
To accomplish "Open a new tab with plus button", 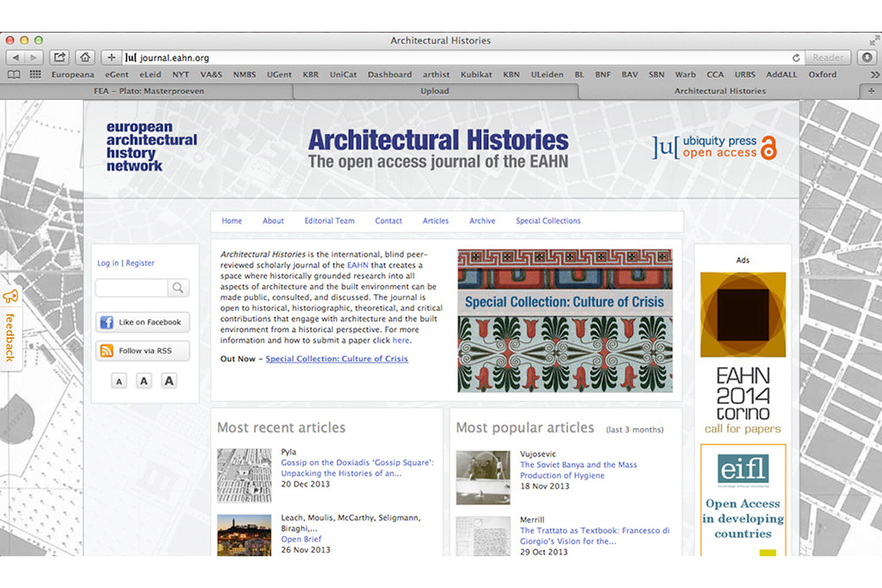I will [x=871, y=91].
